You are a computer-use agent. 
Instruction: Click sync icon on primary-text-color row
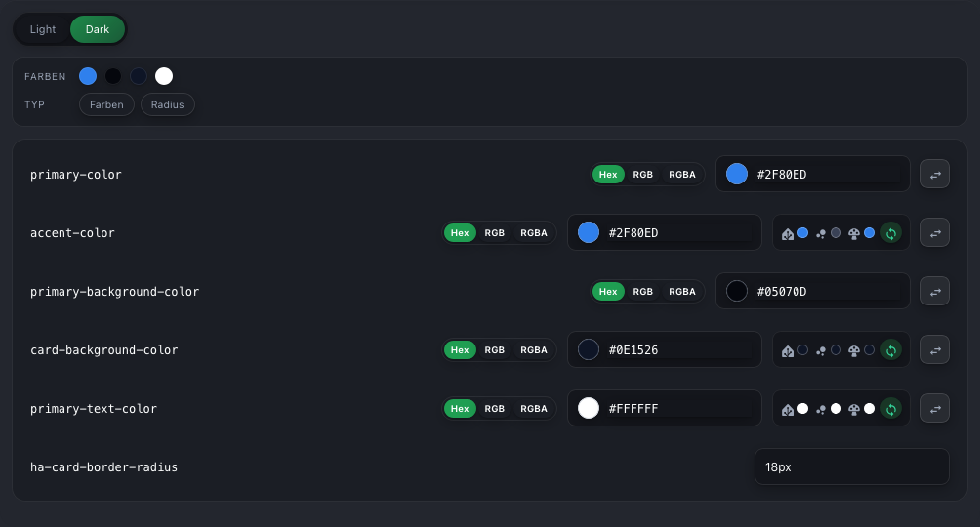tap(890, 409)
